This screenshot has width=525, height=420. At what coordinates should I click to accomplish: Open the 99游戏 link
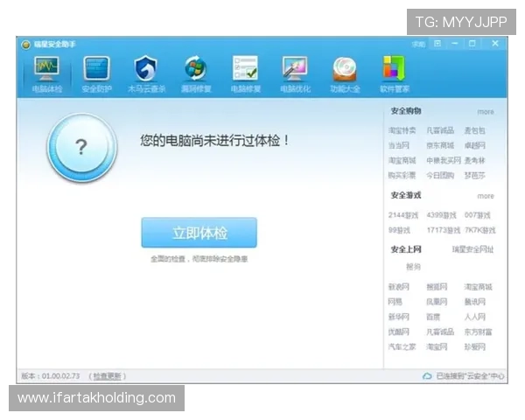399,230
